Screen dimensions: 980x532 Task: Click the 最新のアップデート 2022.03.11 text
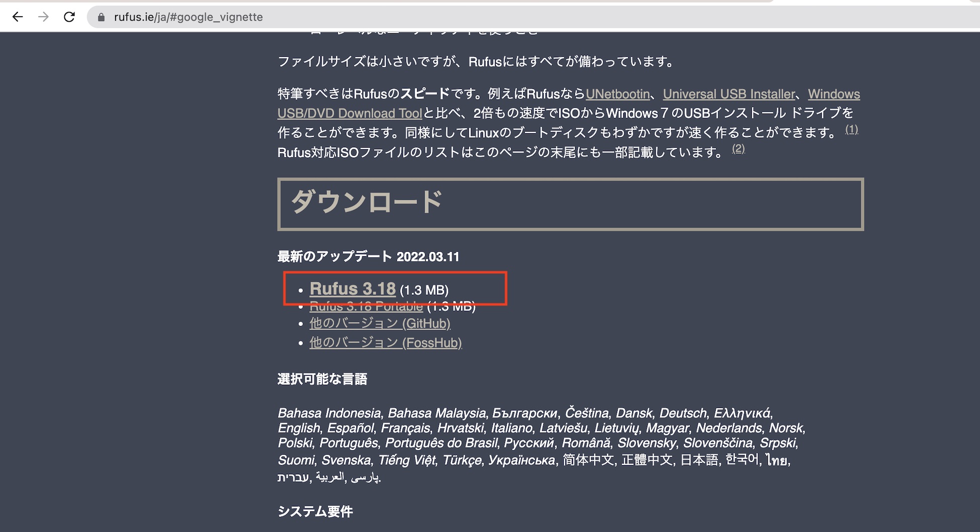coord(368,257)
